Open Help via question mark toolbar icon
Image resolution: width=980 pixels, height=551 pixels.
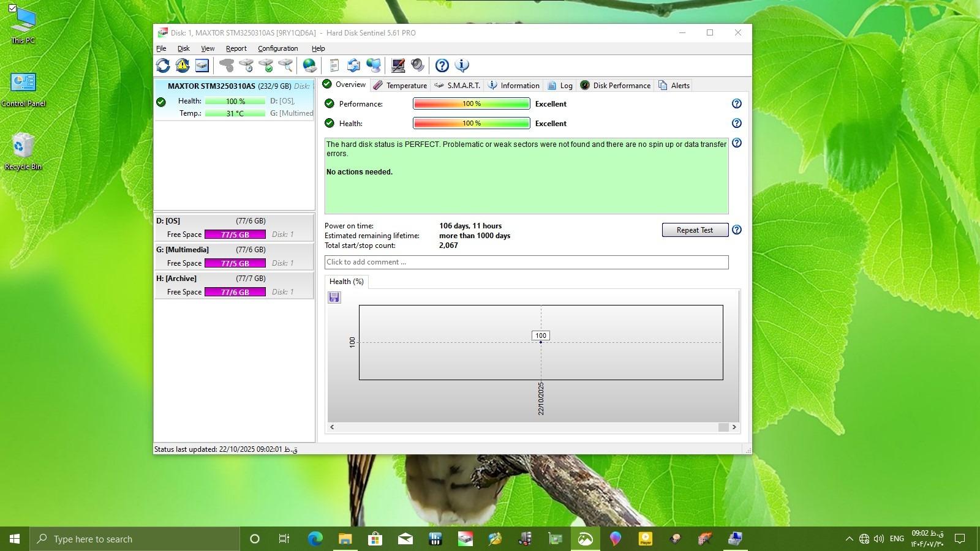pyautogui.click(x=442, y=66)
